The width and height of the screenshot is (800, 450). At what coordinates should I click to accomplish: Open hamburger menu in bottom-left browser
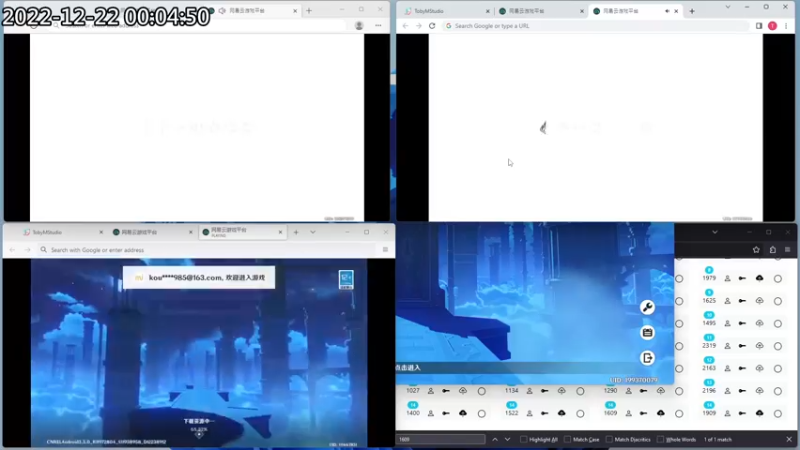(x=385, y=249)
